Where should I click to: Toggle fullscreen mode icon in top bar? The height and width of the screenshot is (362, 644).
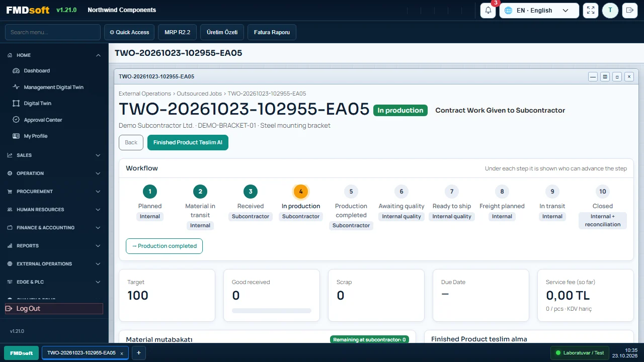tap(591, 10)
